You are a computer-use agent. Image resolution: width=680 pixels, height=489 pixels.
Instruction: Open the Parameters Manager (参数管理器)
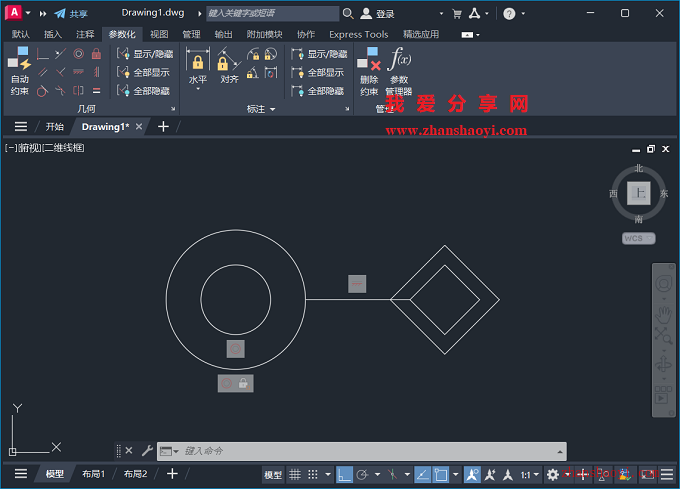point(399,72)
